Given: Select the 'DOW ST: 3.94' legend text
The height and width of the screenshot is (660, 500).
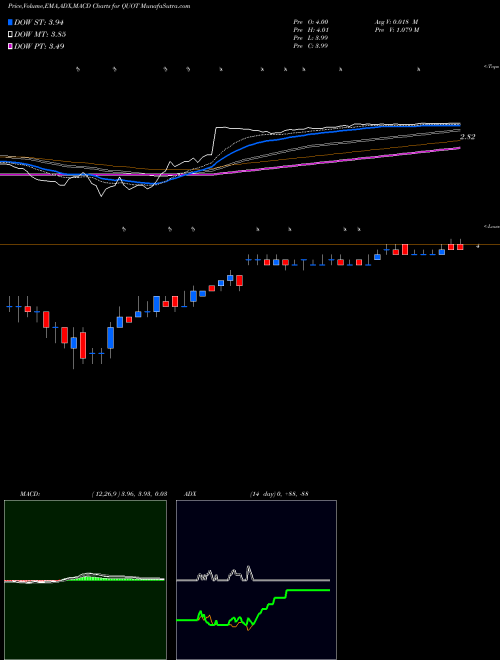Looking at the screenshot, I should pyautogui.click(x=39, y=22).
